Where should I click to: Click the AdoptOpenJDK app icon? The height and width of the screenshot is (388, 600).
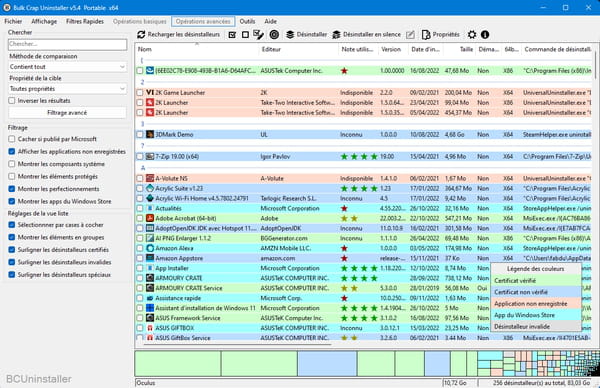tap(150, 228)
